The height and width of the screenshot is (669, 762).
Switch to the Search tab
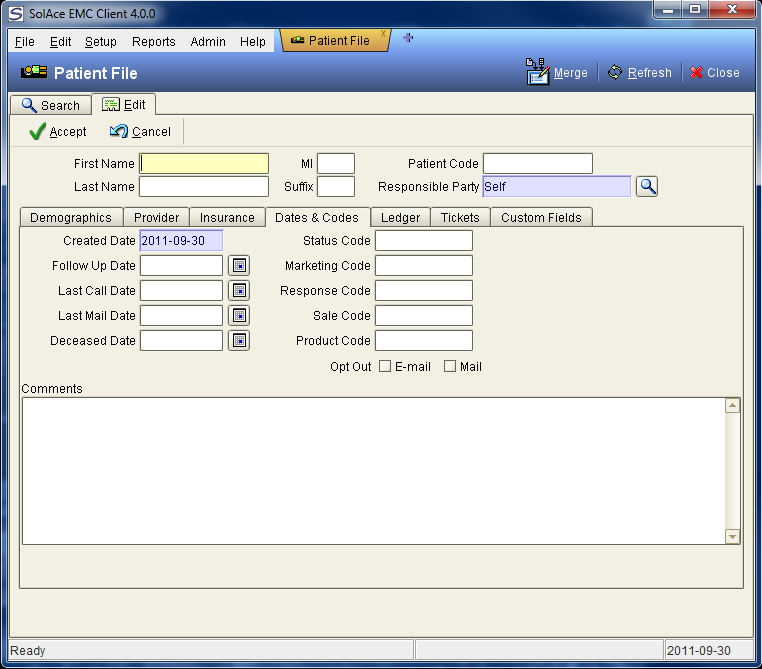tap(51, 105)
